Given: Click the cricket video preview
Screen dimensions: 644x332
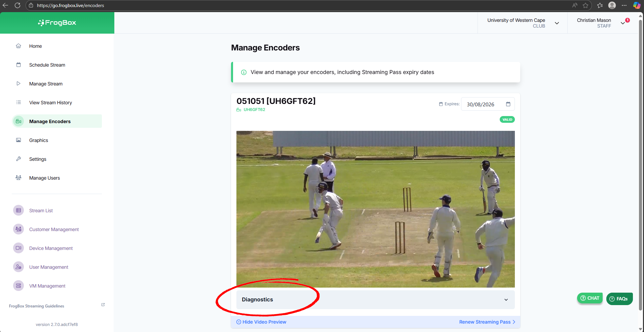Looking at the screenshot, I should (375, 209).
